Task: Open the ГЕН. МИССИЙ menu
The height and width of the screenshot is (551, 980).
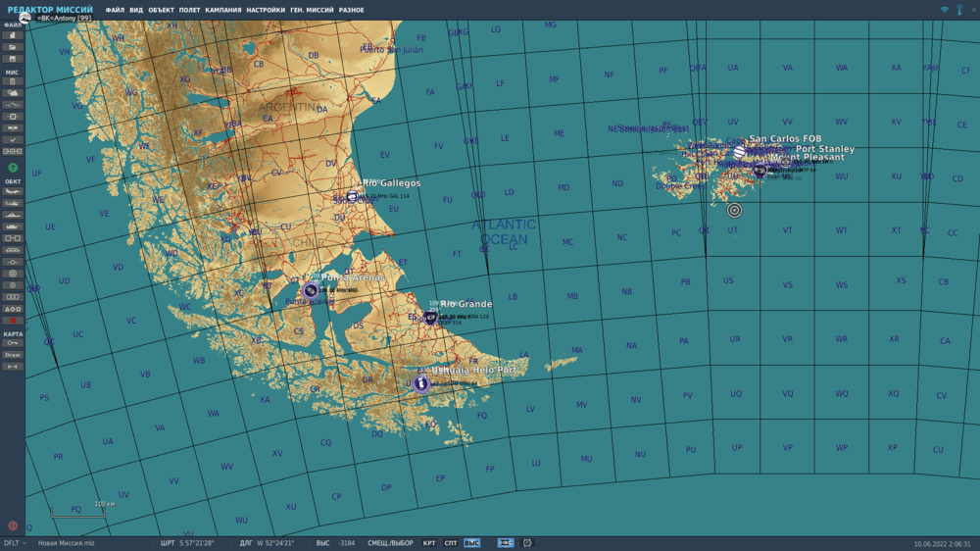Action: 312,10
